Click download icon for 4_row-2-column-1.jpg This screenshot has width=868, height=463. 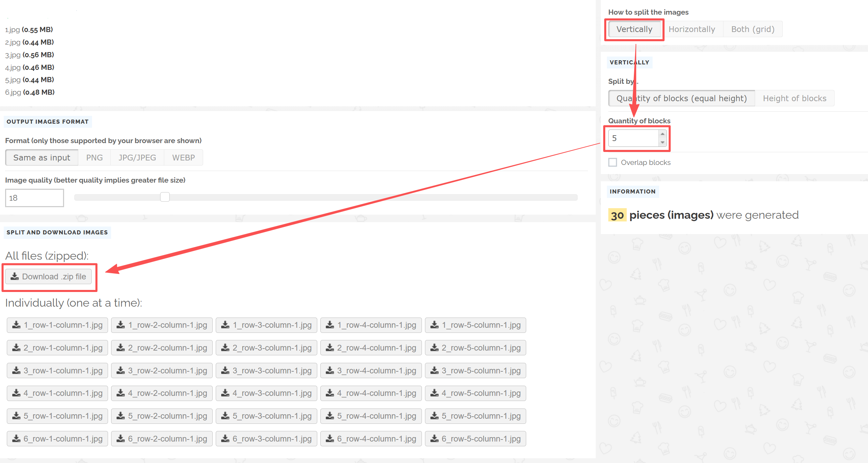121,393
